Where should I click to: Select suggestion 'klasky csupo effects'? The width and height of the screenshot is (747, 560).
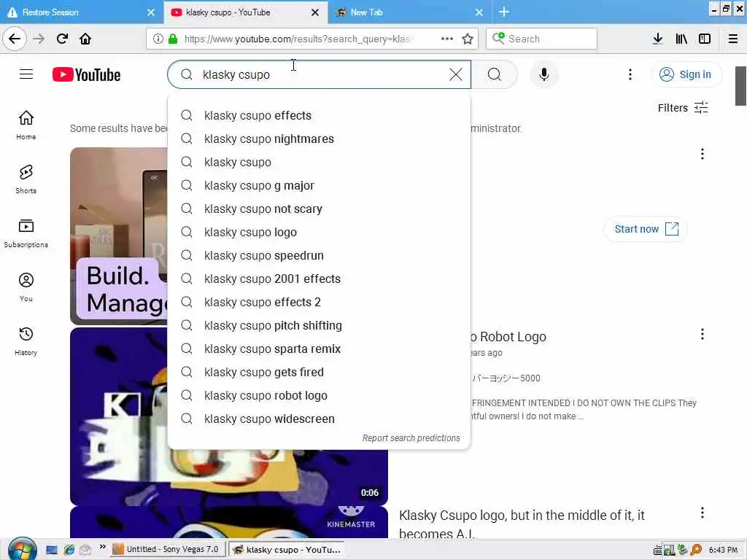(x=320, y=115)
